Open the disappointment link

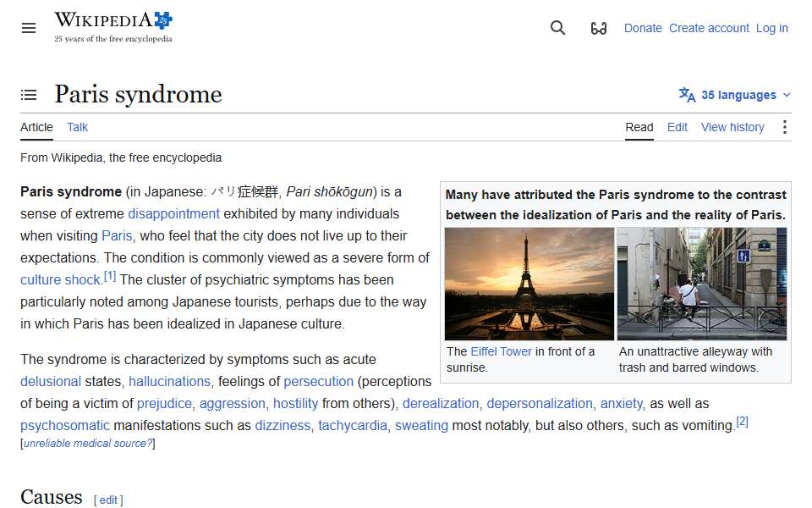[173, 213]
